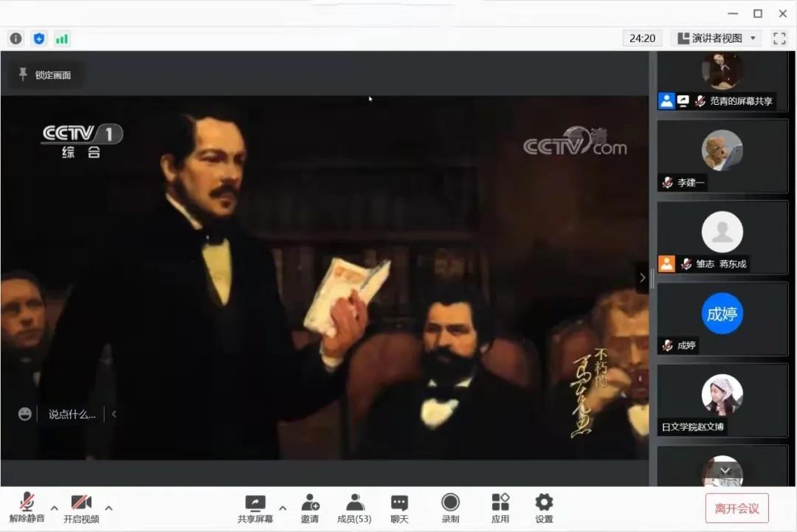Click 锁定画面 to pin the view

tap(46, 75)
